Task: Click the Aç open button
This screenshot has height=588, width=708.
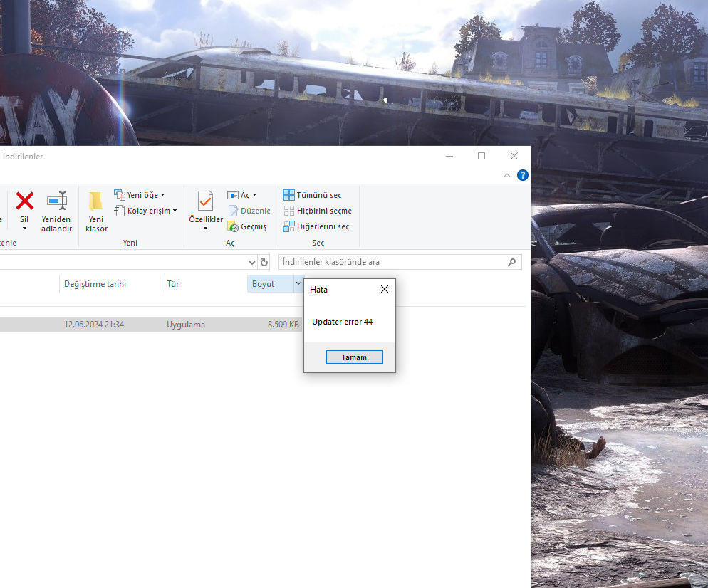Action: click(x=239, y=195)
